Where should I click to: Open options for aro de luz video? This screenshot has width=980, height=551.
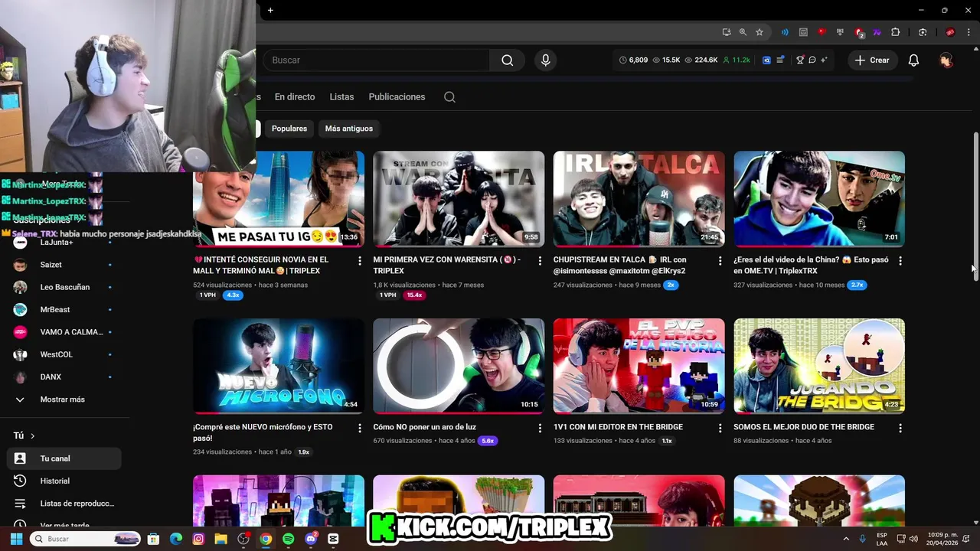click(539, 429)
